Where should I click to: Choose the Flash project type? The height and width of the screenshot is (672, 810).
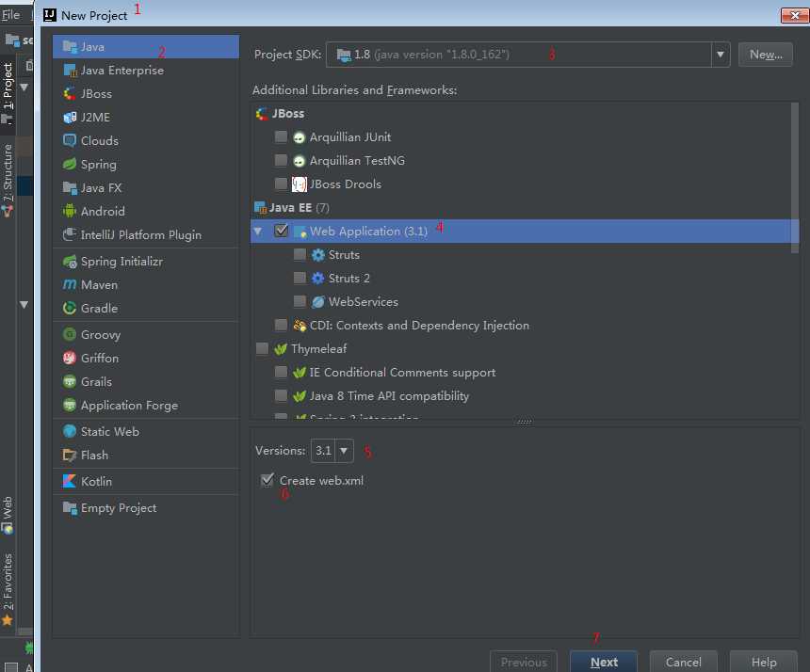(146, 456)
